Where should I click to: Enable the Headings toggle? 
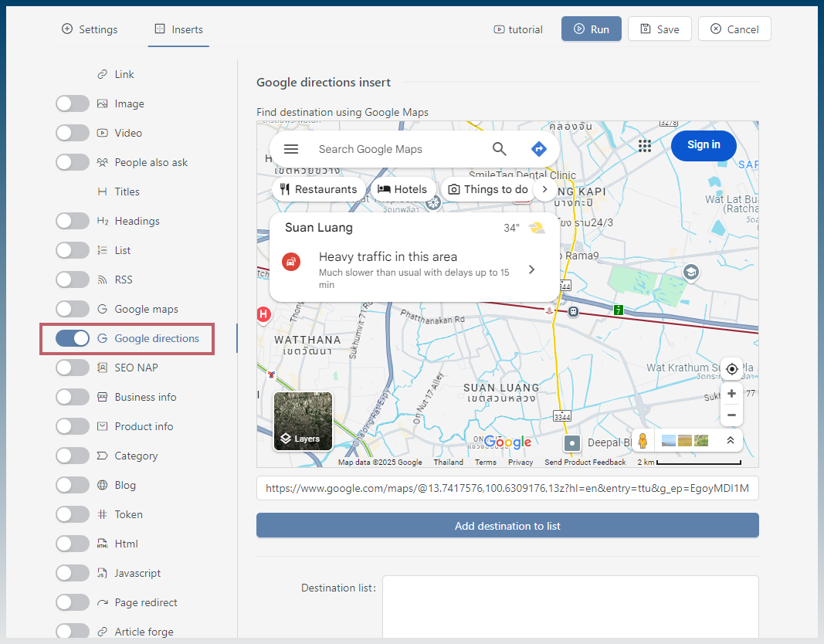pos(73,221)
